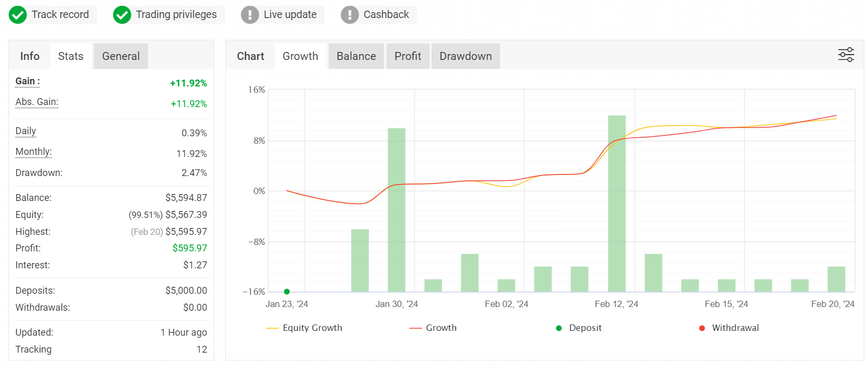Toggle Equity Growth line in legend
The image size is (868, 368).
[272, 328]
